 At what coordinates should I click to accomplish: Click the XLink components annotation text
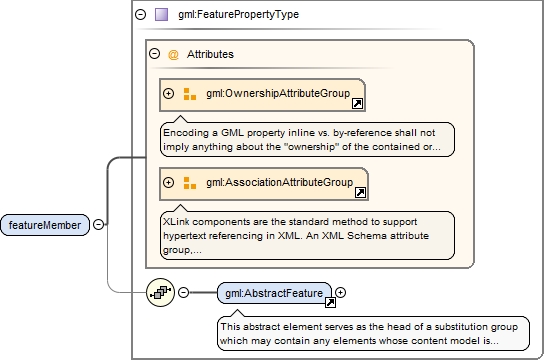(307, 235)
